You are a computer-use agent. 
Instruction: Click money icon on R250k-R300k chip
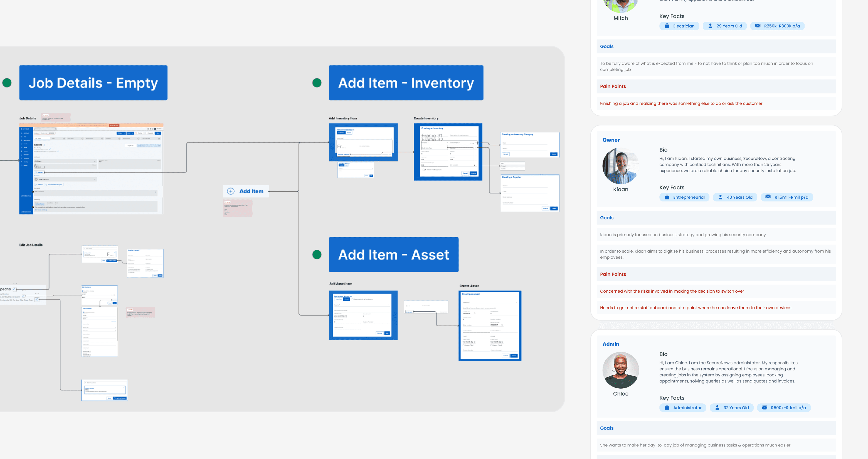pyautogui.click(x=758, y=26)
